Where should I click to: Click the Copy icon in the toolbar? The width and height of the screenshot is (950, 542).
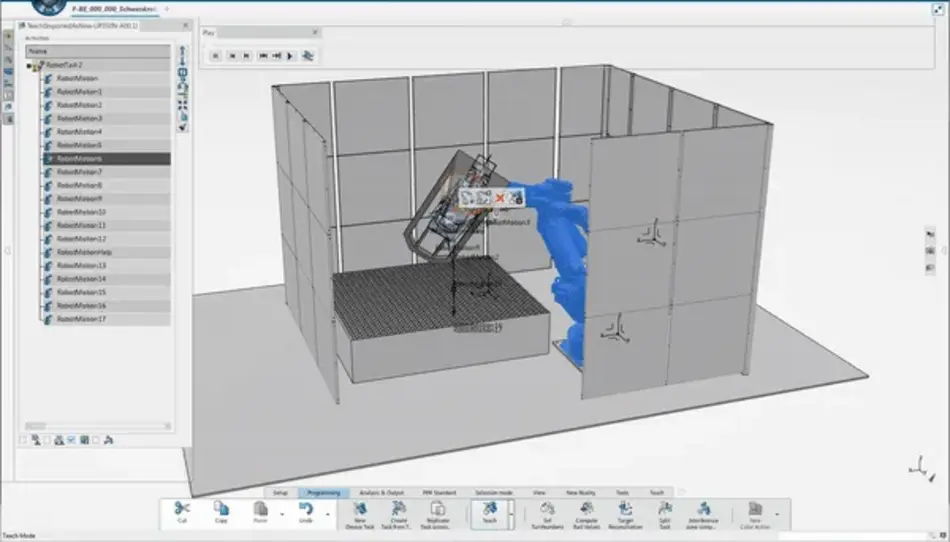click(x=220, y=510)
